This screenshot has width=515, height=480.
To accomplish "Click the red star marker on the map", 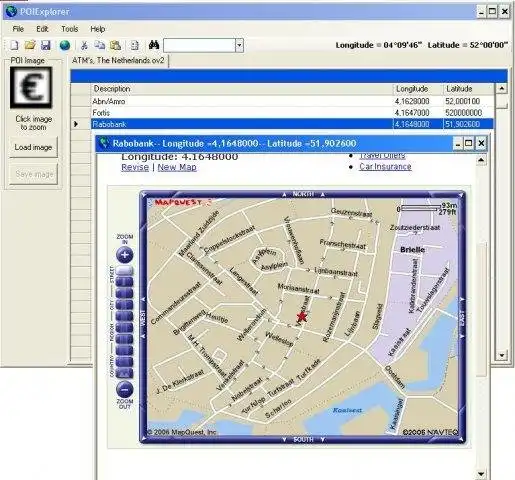I will point(302,316).
